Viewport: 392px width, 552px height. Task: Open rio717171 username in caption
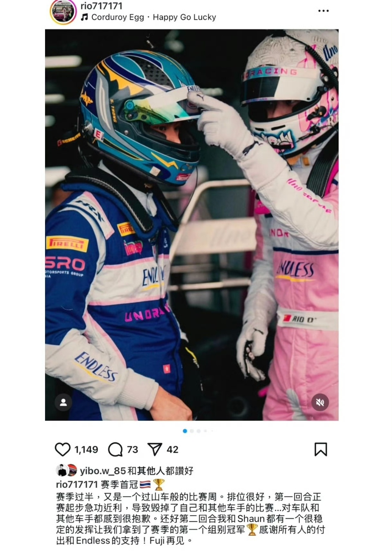77,484
